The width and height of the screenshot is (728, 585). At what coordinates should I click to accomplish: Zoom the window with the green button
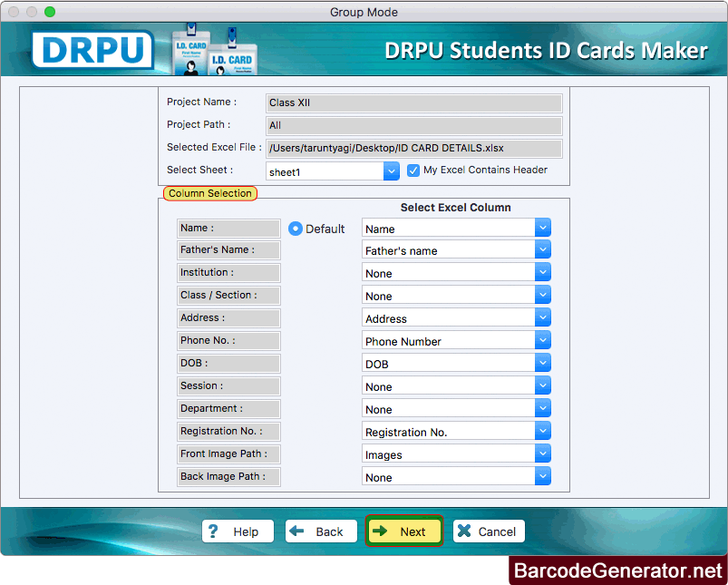click(x=50, y=12)
